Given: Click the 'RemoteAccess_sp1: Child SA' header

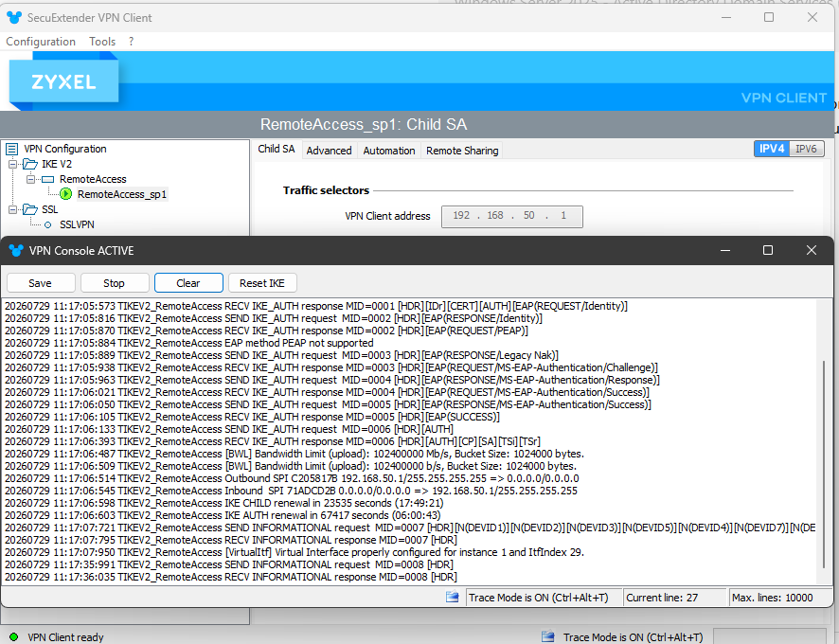Looking at the screenshot, I should (x=364, y=124).
